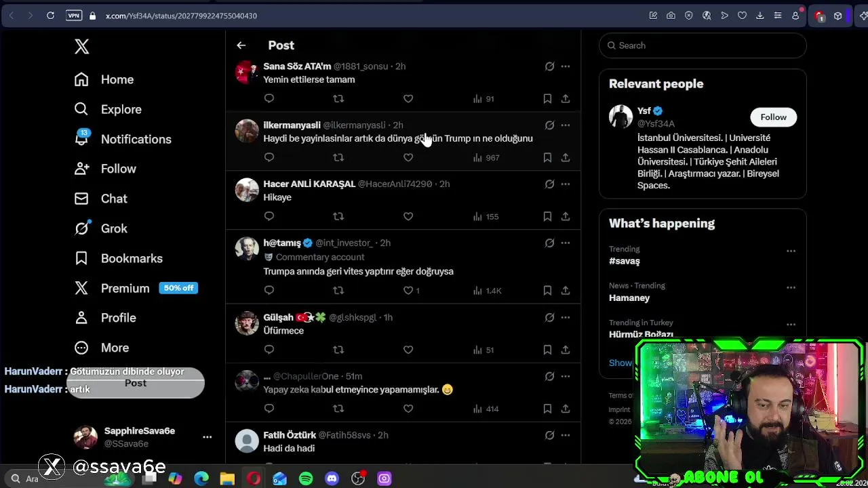Open more options for Hamaney trend
The height and width of the screenshot is (488, 868).
pyautogui.click(x=791, y=288)
